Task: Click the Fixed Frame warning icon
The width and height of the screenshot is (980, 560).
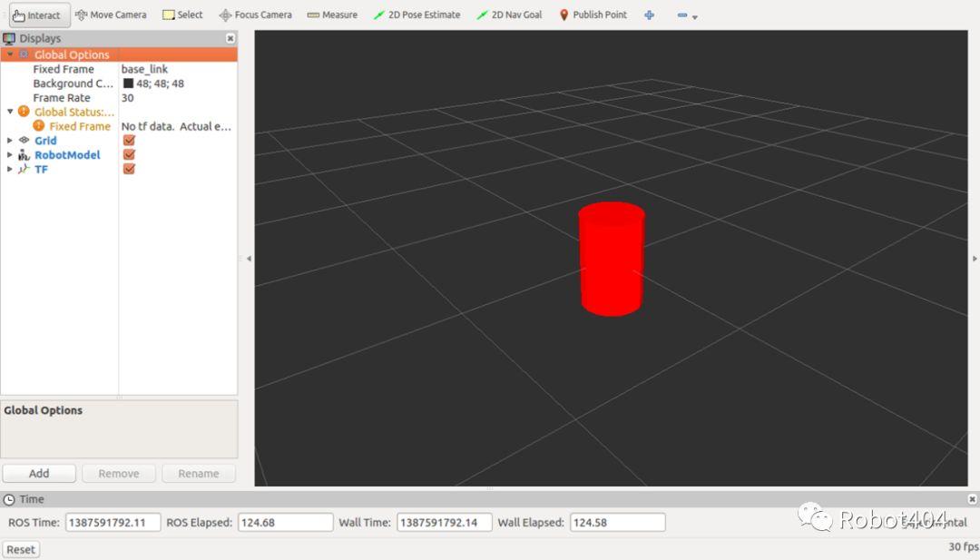Action: [39, 125]
